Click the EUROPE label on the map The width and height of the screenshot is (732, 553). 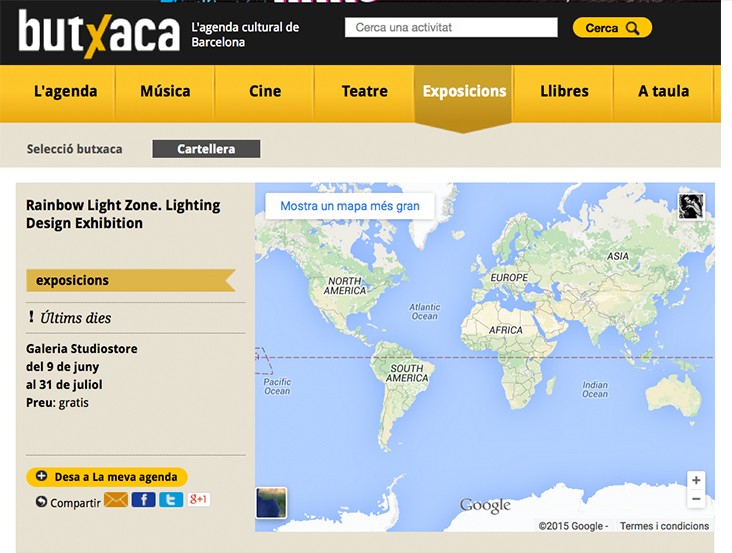pos(509,278)
